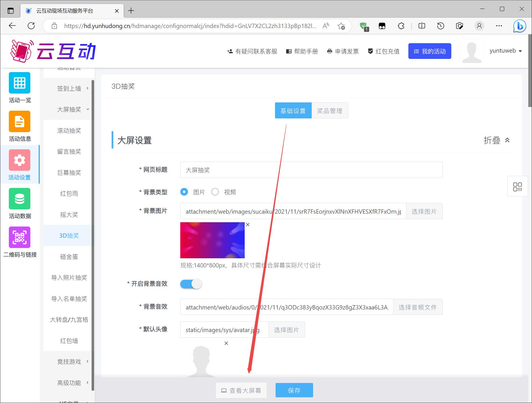
Task: Click the 网页标题 input field
Action: click(311, 170)
